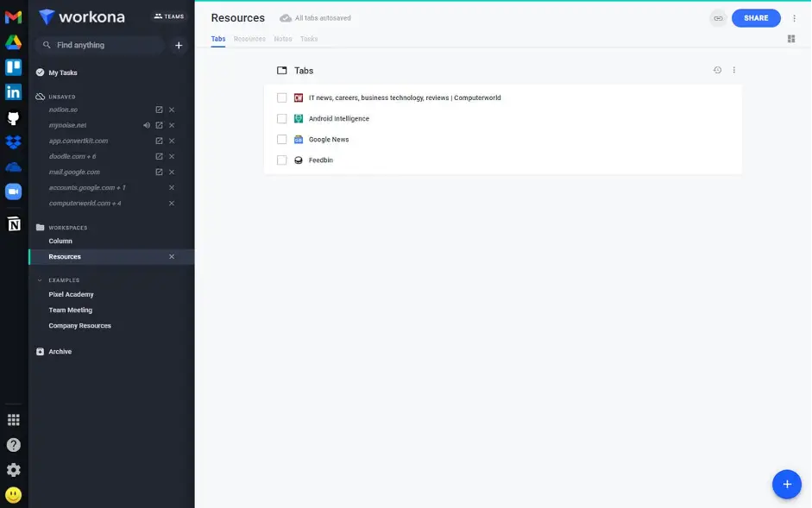Switch layout with grid view icon
The image size is (812, 508).
pos(790,39)
